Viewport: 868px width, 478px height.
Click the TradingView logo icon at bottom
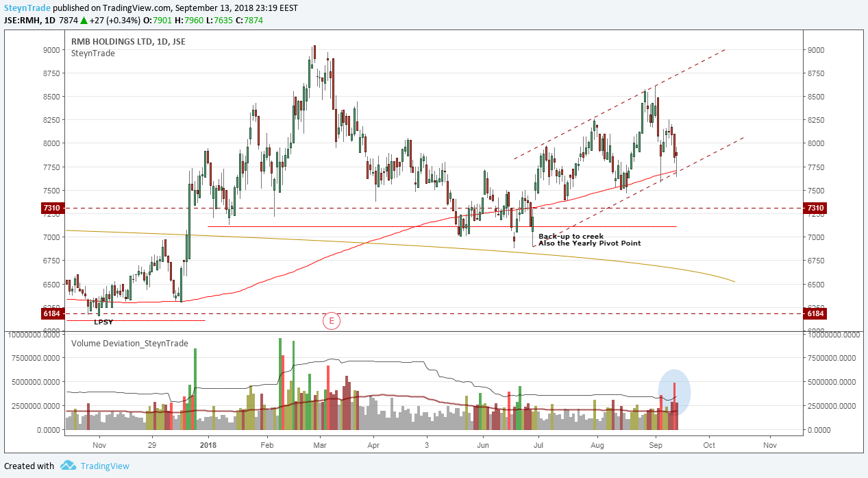pyautogui.click(x=68, y=466)
